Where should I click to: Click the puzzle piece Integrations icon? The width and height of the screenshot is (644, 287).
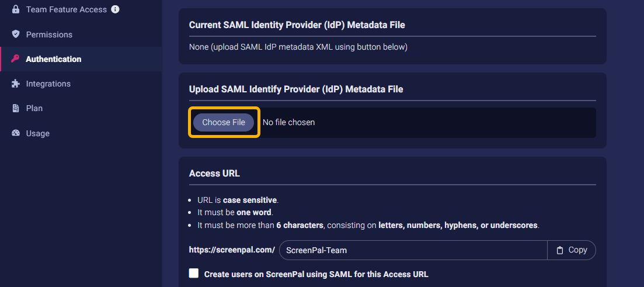point(16,84)
